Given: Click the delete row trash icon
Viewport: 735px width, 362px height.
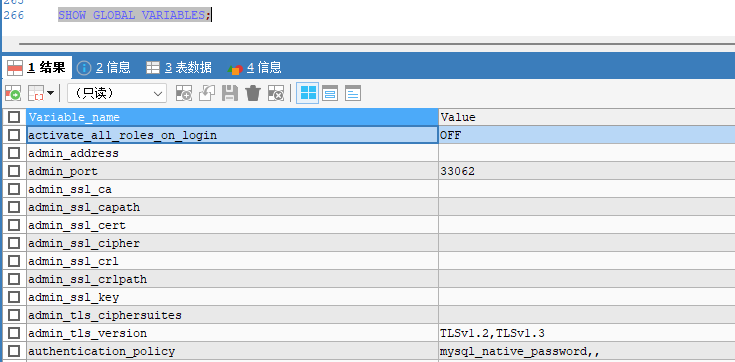Looking at the screenshot, I should (253, 93).
